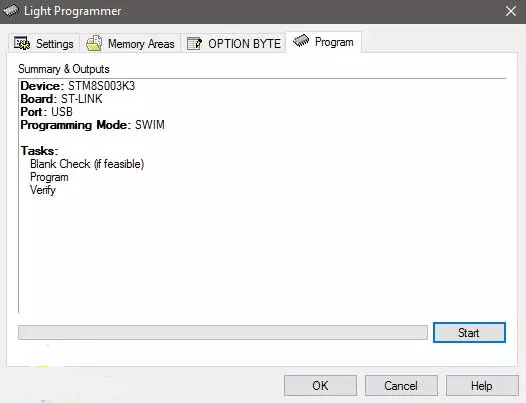Click the Device STM8S003K3 line

78,86
